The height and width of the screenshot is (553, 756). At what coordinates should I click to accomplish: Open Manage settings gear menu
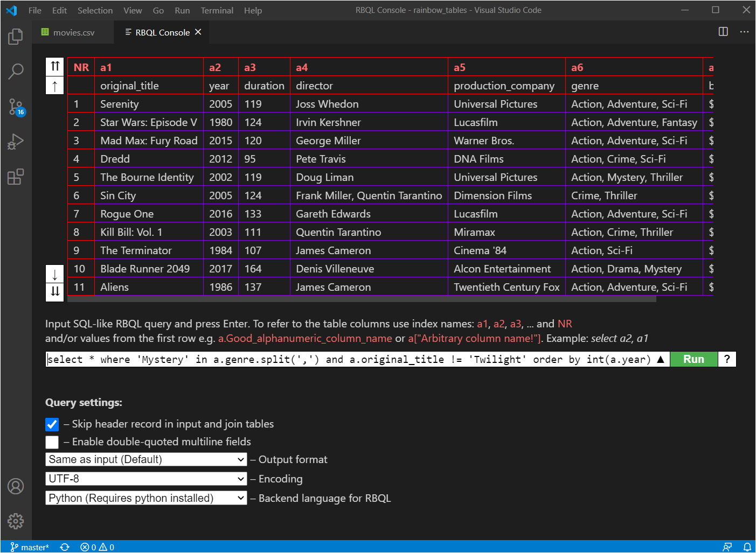click(x=15, y=521)
